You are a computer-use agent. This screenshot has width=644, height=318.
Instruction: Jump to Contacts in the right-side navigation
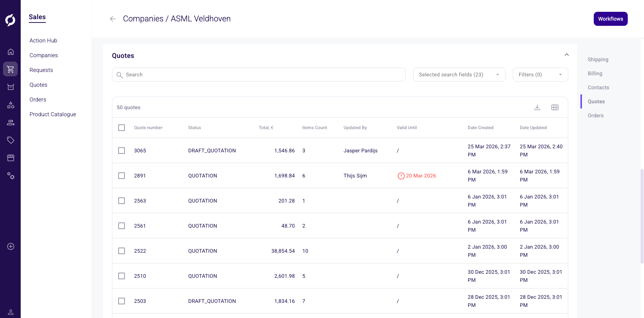598,87
